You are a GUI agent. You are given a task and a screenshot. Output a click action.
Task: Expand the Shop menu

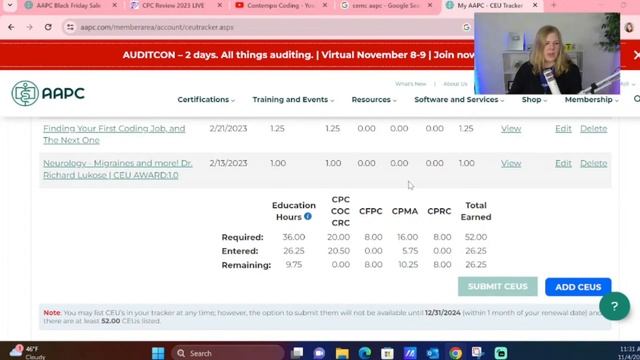[x=534, y=100]
